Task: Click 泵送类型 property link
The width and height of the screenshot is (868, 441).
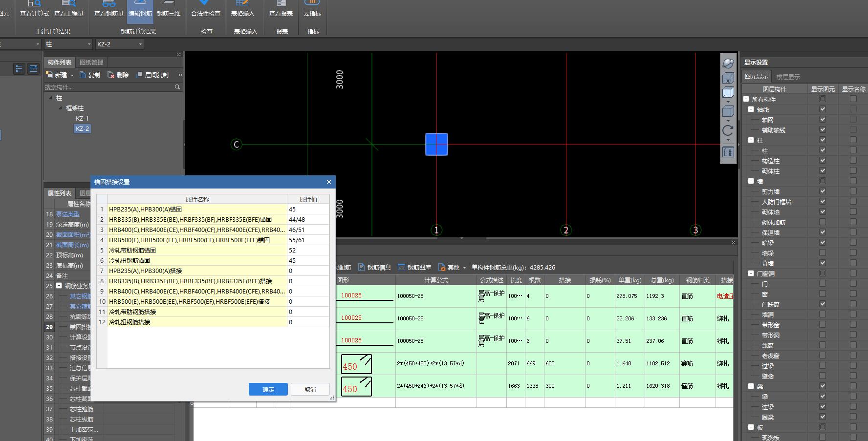Action: coord(68,214)
